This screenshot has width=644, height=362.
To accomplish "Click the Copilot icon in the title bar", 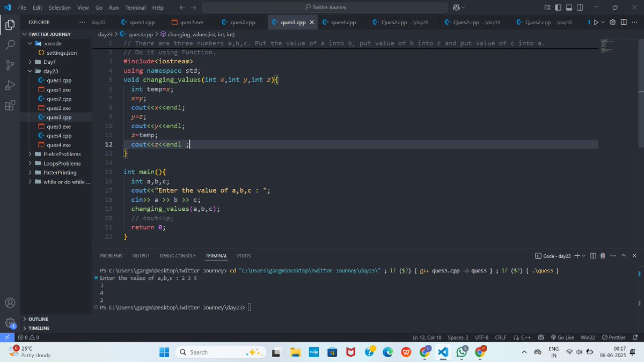I will pyautogui.click(x=456, y=8).
